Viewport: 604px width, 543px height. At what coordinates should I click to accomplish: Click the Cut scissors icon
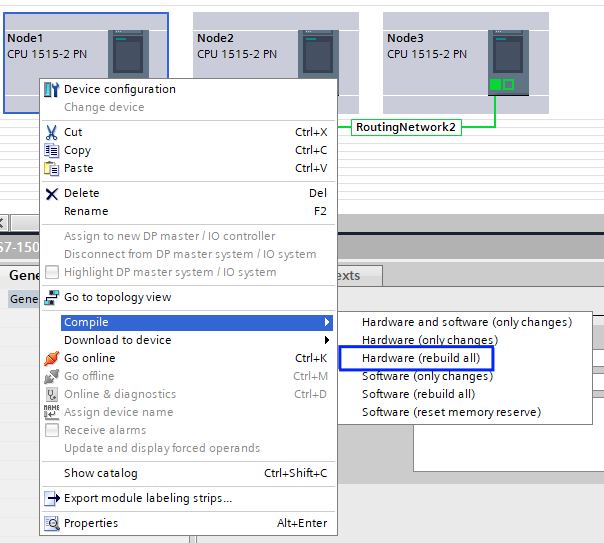[x=52, y=132]
